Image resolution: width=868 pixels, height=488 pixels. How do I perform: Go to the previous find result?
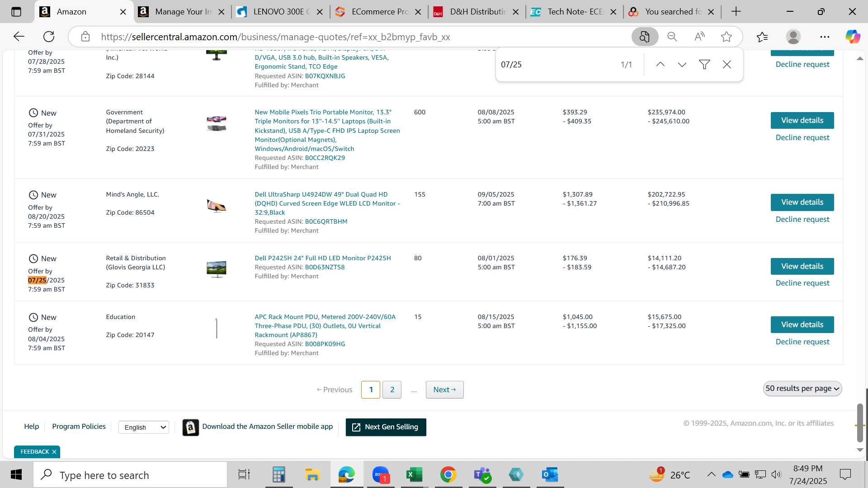click(660, 65)
